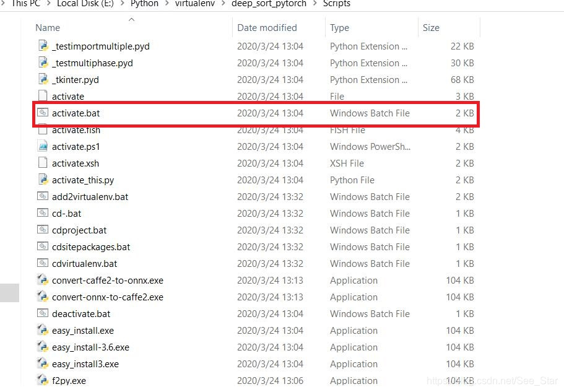
Task: Click the blank icon of the activate file
Action: (x=43, y=96)
